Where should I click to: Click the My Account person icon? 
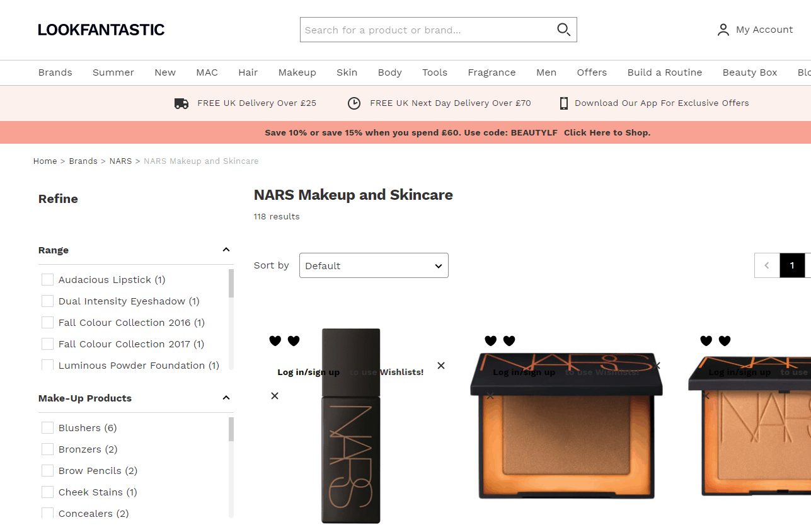tap(723, 30)
